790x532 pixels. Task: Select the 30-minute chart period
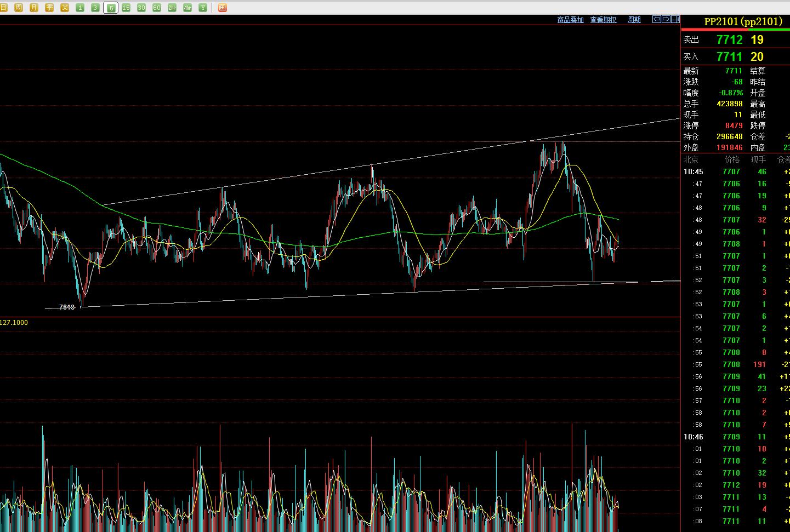141,8
